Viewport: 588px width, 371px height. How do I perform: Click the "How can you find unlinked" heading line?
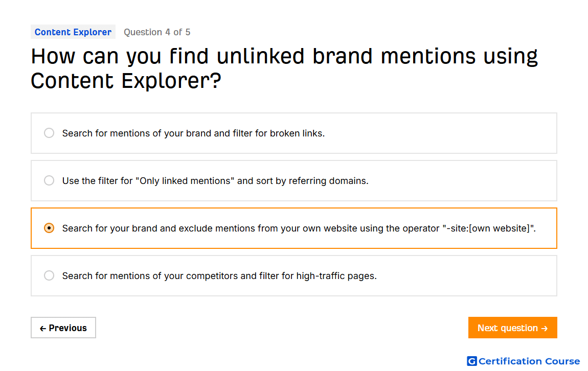[x=284, y=56]
